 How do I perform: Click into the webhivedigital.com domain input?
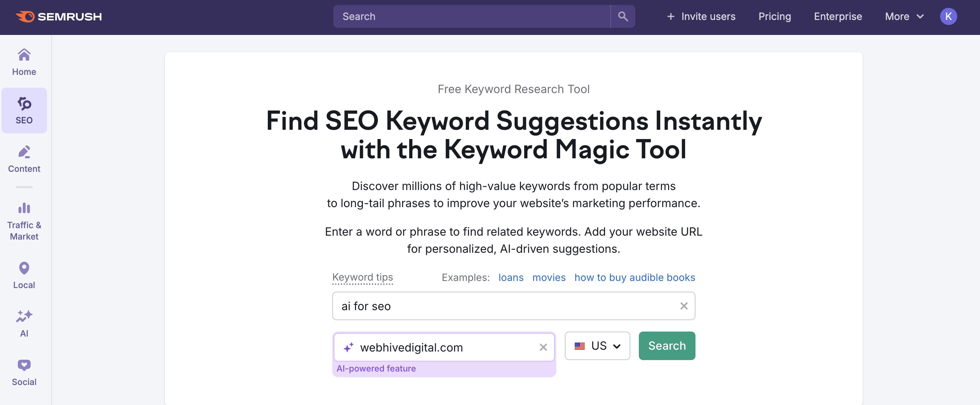[x=444, y=347]
